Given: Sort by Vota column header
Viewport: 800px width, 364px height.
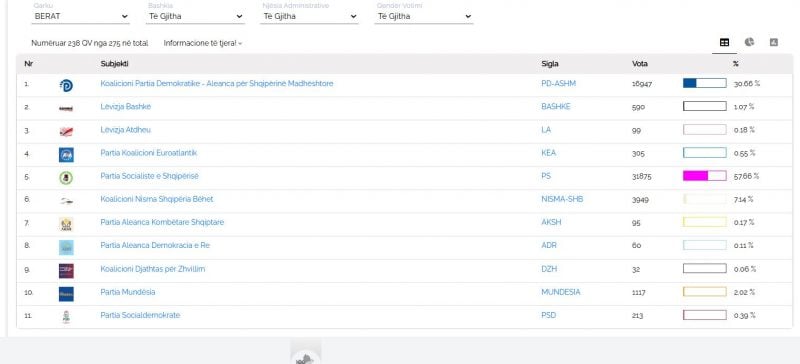Looking at the screenshot, I should 640,64.
